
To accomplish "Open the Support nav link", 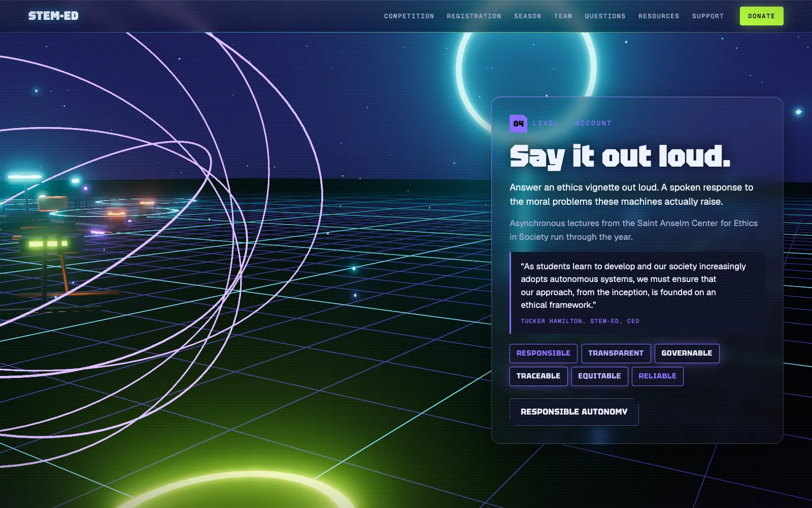I will pyautogui.click(x=708, y=16).
